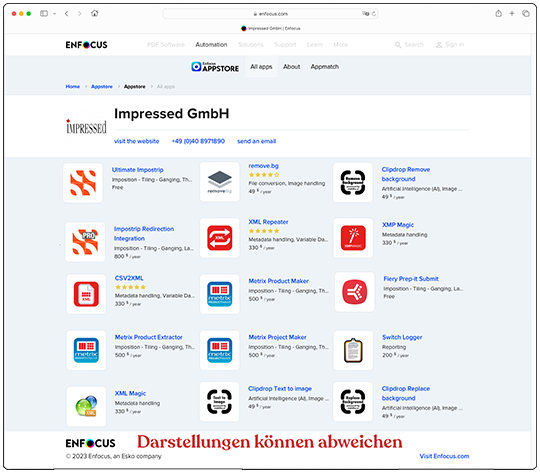Go forward with the browser forward arrow
The height and width of the screenshot is (475, 540).
[80, 13]
